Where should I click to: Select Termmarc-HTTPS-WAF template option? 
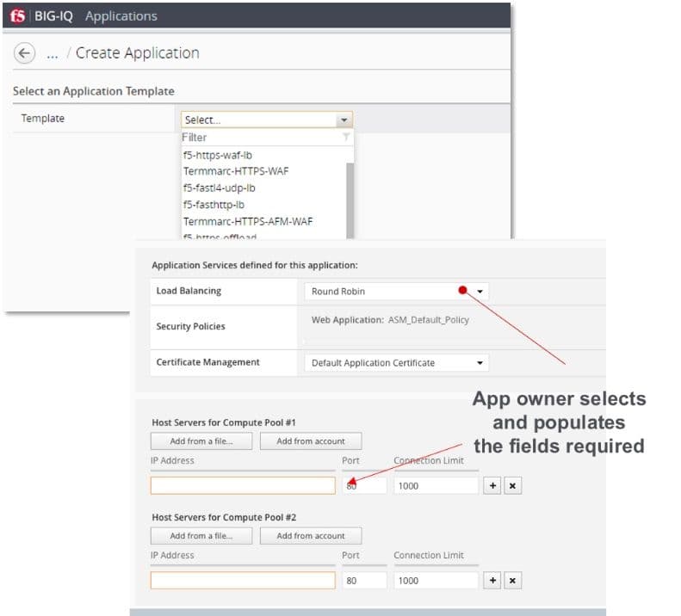pos(236,171)
